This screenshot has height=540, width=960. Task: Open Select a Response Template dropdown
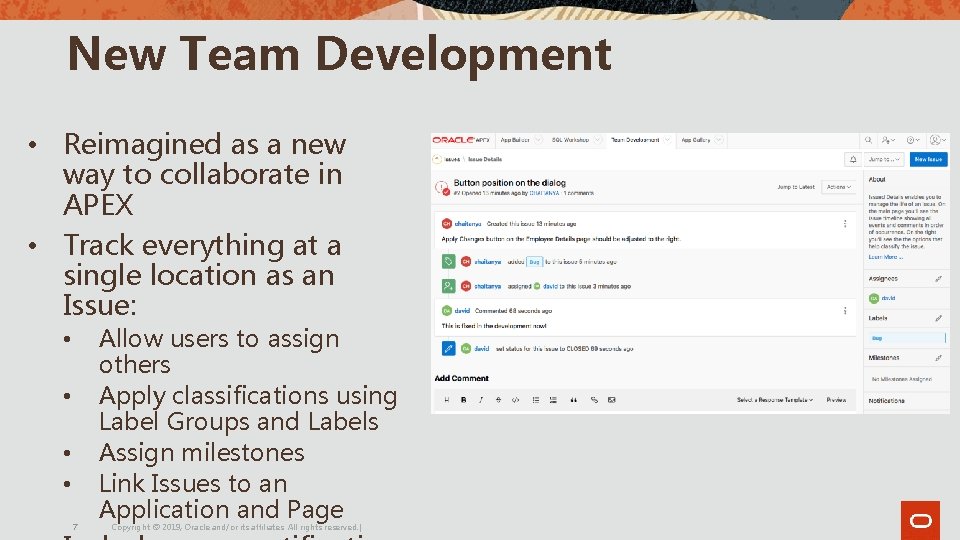click(774, 400)
